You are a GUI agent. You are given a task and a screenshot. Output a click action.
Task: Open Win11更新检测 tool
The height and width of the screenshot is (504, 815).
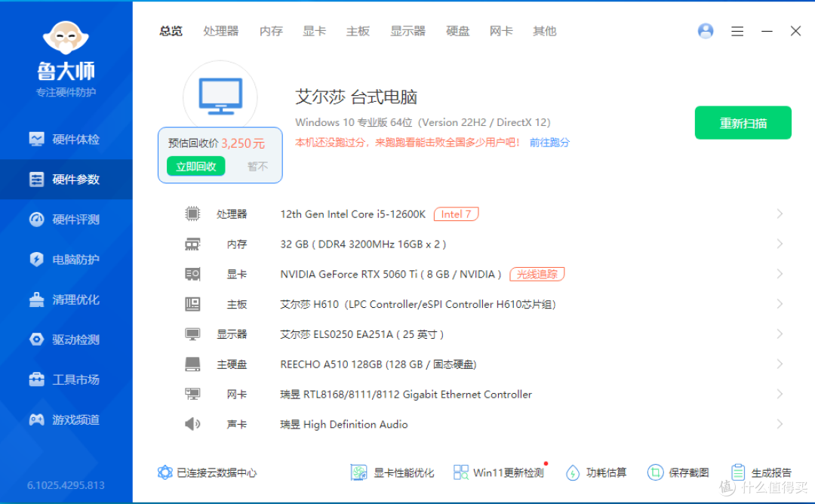(499, 472)
